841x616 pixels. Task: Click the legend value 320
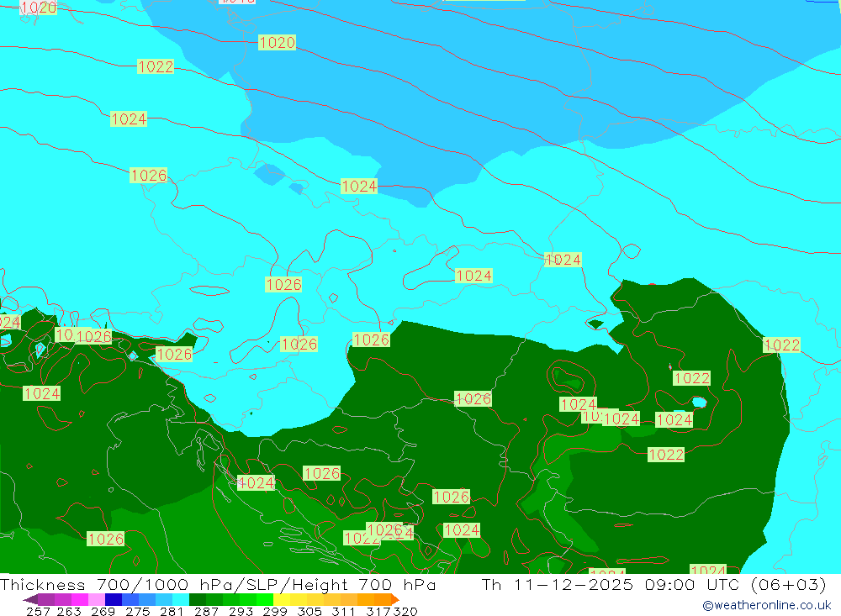[x=405, y=612]
